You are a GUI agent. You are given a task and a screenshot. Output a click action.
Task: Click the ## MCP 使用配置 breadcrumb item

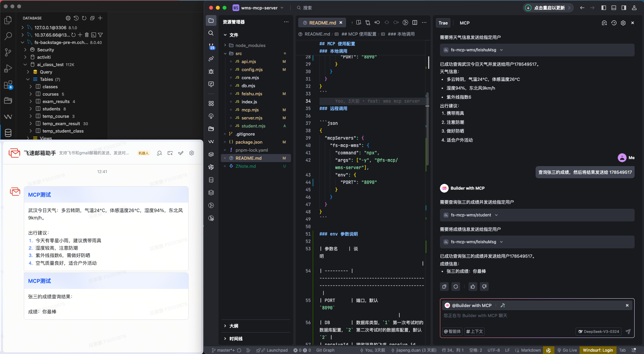(359, 34)
